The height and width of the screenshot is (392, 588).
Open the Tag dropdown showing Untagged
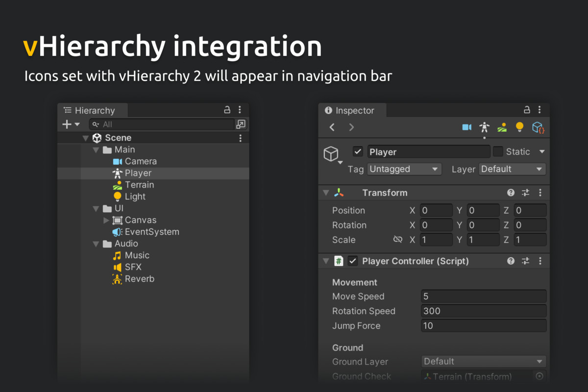coord(404,169)
